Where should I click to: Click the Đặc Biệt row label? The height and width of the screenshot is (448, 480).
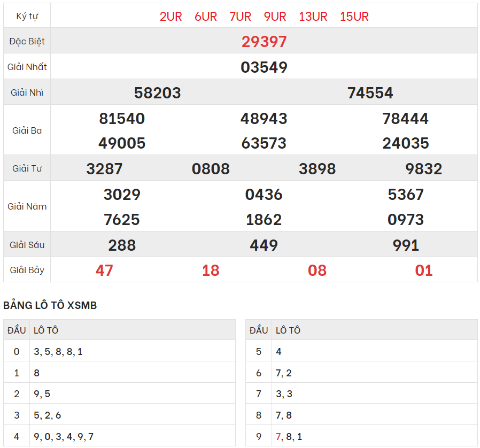point(27,41)
